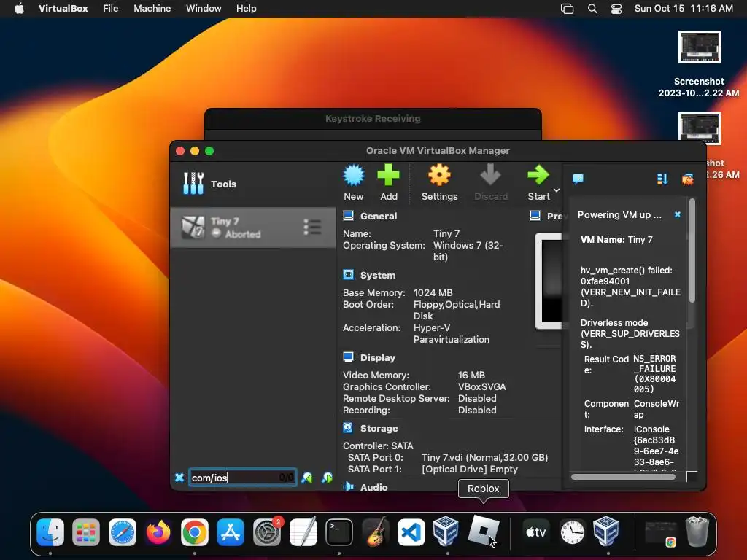Open Terminal from the Dock
The height and width of the screenshot is (560, 747).
[339, 532]
